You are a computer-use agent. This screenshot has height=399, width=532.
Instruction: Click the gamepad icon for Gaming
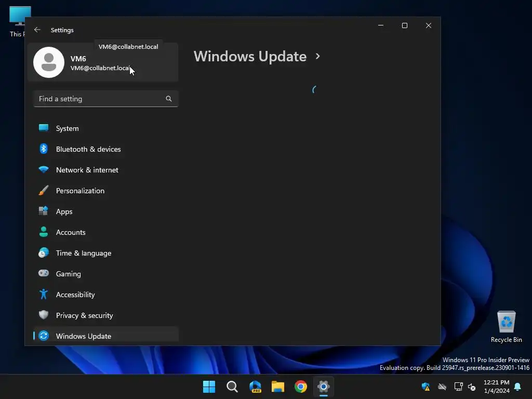[44, 273]
